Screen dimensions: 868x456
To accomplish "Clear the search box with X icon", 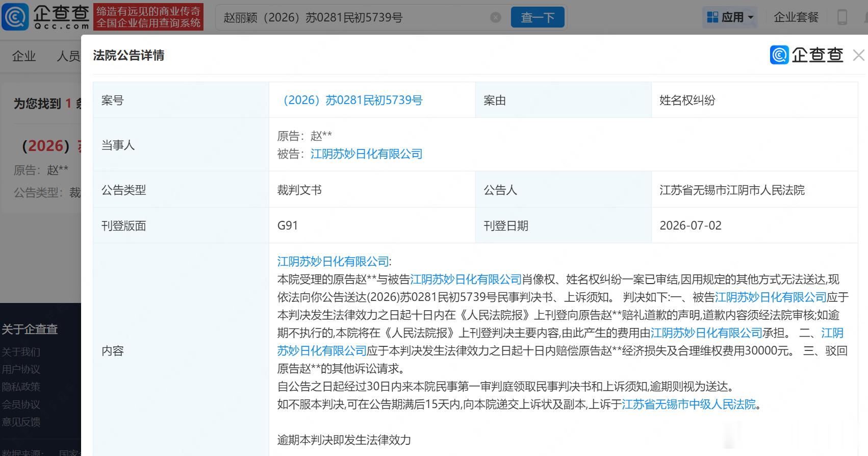I will (x=495, y=17).
